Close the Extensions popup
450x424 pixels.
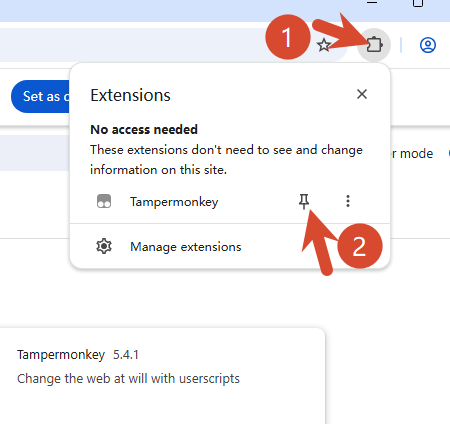(362, 94)
